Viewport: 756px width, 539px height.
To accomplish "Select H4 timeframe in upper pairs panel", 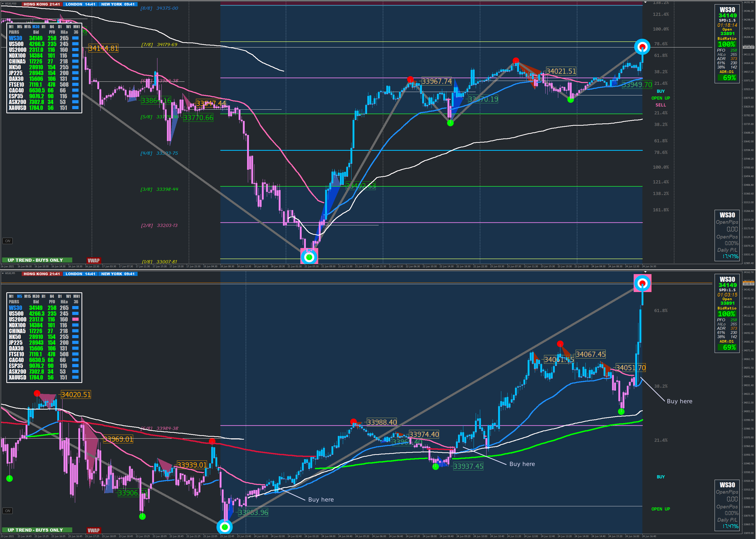I will [x=52, y=27].
